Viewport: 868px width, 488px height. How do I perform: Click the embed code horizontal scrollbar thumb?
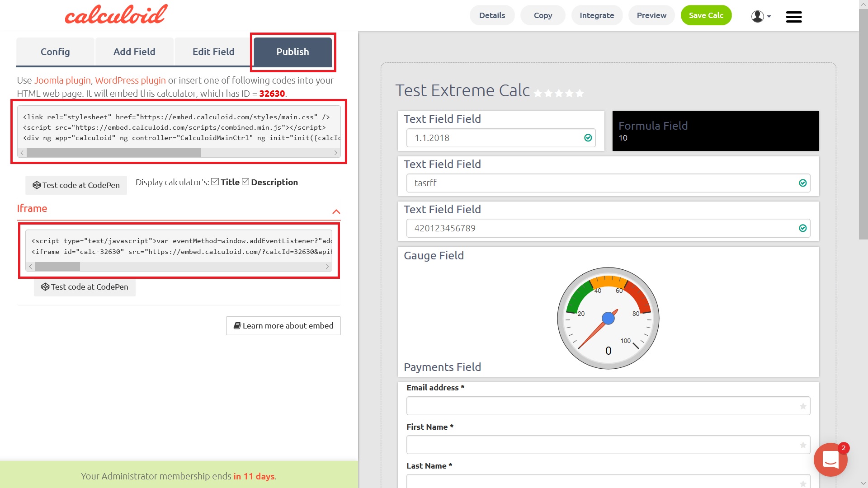(113, 153)
